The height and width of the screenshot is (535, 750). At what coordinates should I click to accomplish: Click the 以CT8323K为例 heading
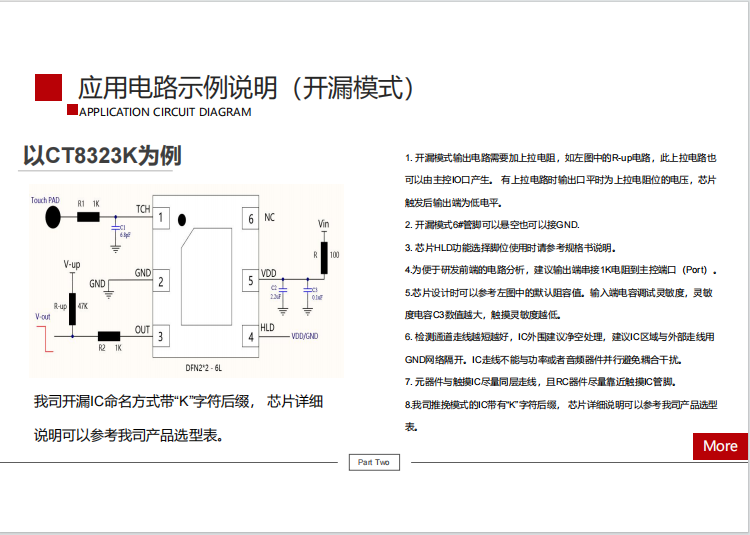tap(102, 156)
